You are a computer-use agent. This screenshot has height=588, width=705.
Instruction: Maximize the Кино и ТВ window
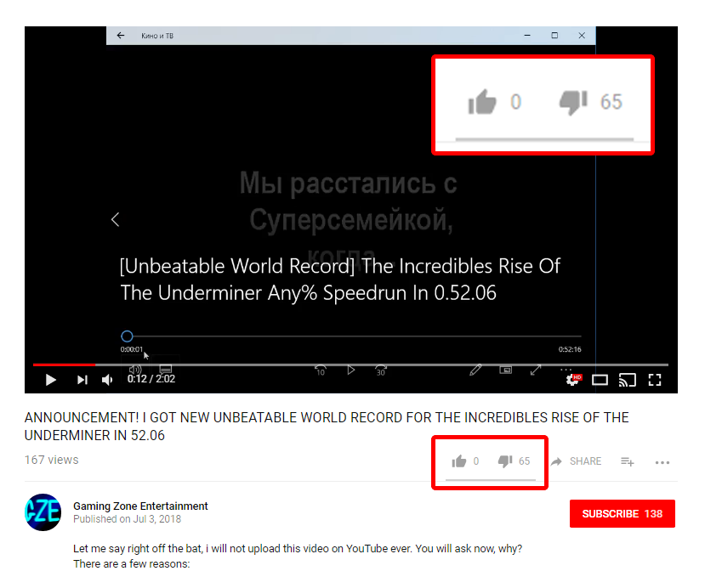554,36
